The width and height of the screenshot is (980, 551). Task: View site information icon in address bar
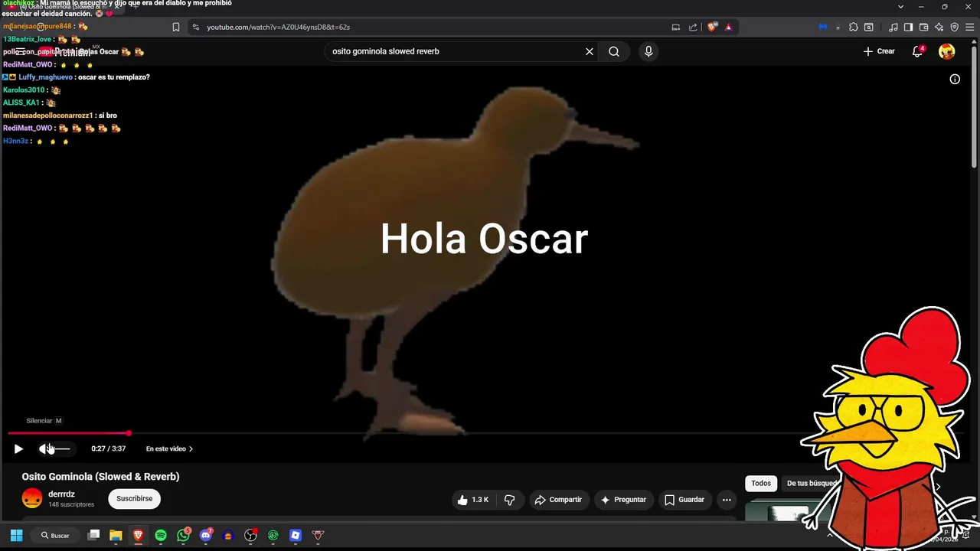click(196, 27)
